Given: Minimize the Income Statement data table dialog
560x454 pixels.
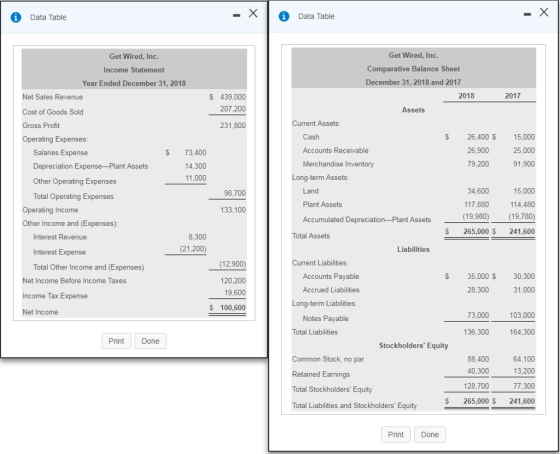Looking at the screenshot, I should pyautogui.click(x=236, y=15).
